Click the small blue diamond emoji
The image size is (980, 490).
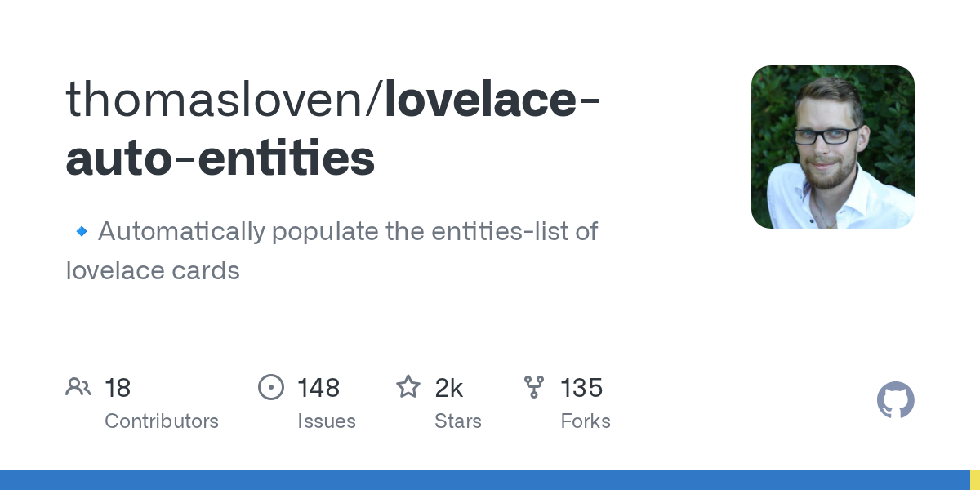pyautogui.click(x=81, y=232)
